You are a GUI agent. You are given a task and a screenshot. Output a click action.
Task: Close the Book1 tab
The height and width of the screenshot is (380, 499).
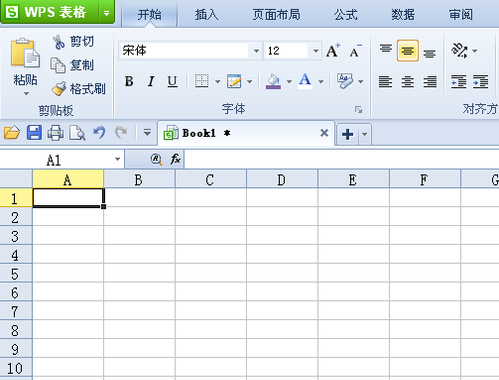[x=324, y=133]
